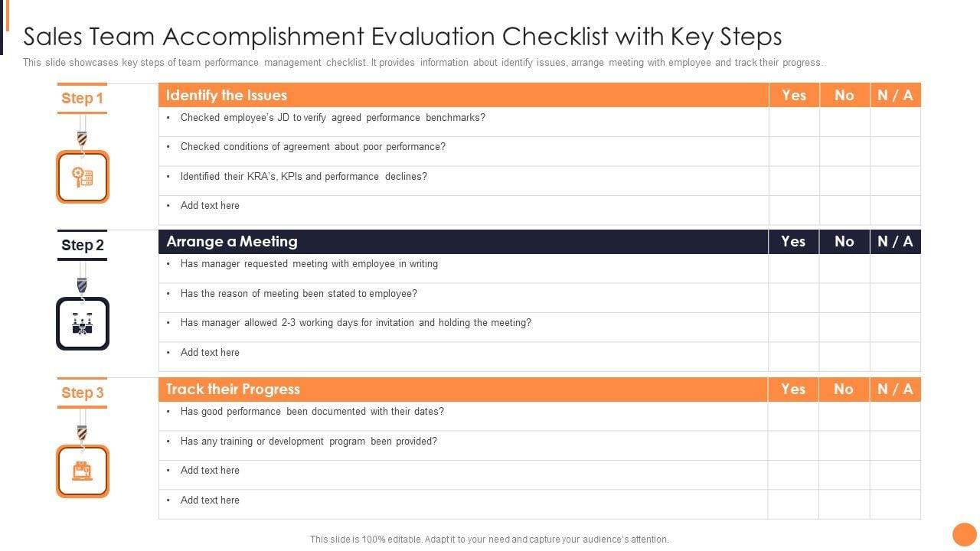Check N / A for training program row
Screen dimensions: 980x551
895,445
